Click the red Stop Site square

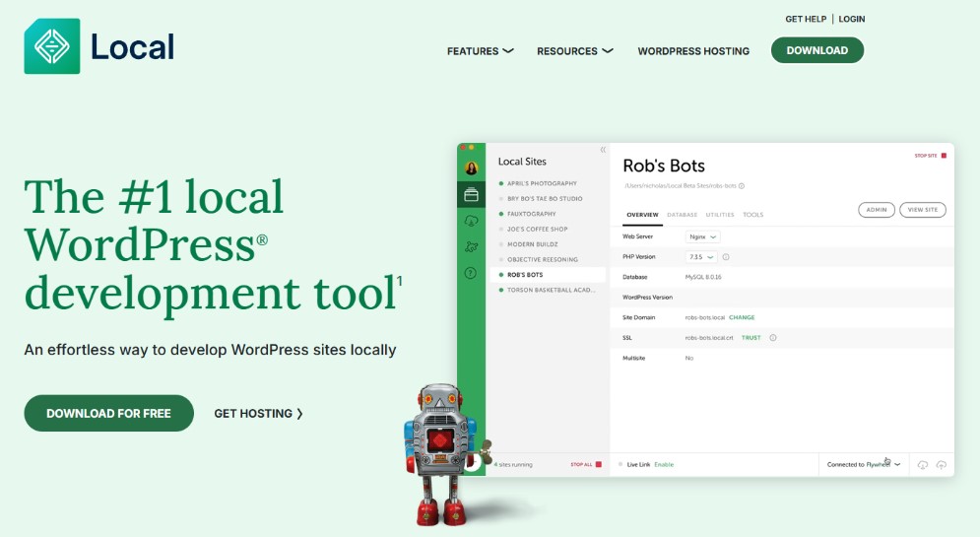[x=944, y=156]
